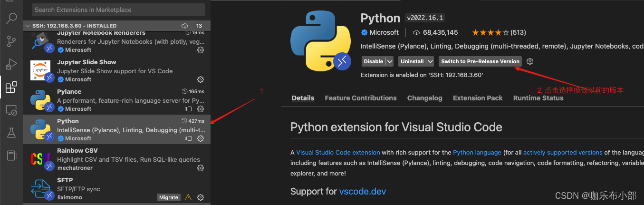Select the Pylance extension row
The width and height of the screenshot is (644, 205).
click(115, 100)
